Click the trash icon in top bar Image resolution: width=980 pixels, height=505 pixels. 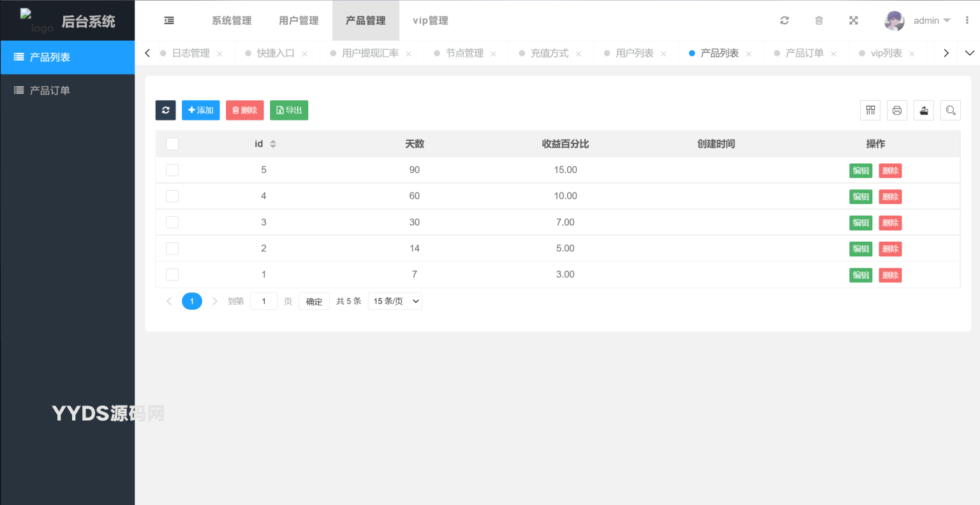point(819,20)
